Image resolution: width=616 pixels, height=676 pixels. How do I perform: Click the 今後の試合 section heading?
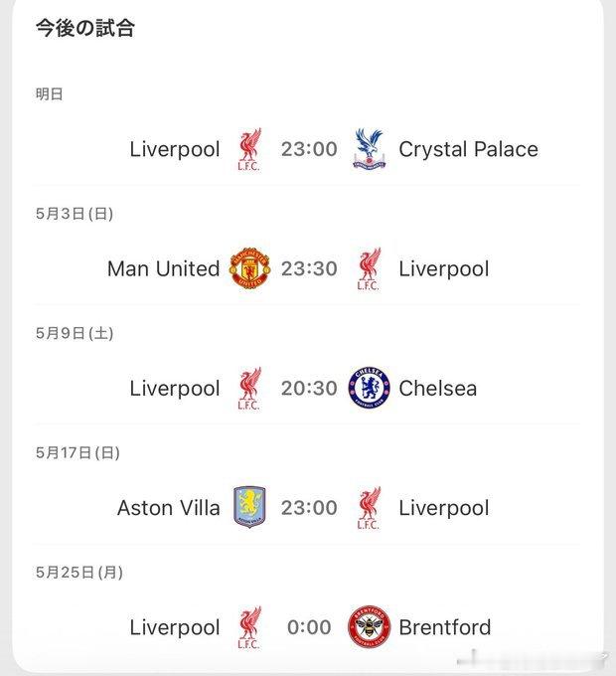coord(85,28)
